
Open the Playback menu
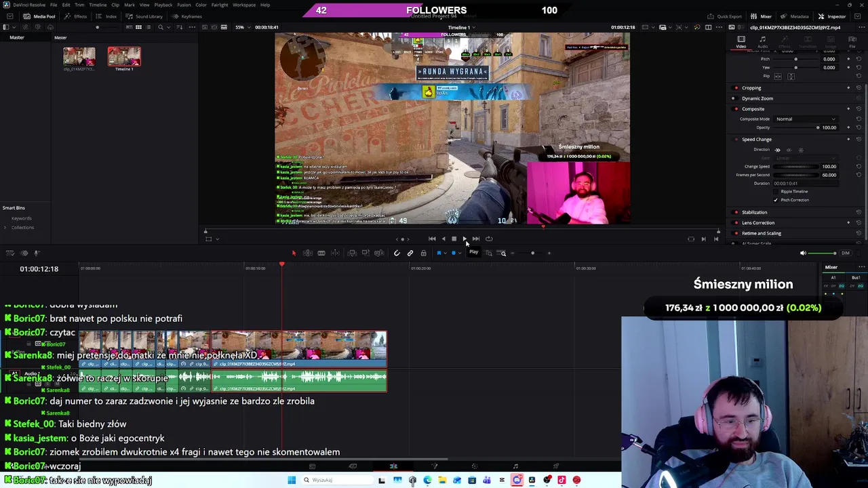point(163,5)
